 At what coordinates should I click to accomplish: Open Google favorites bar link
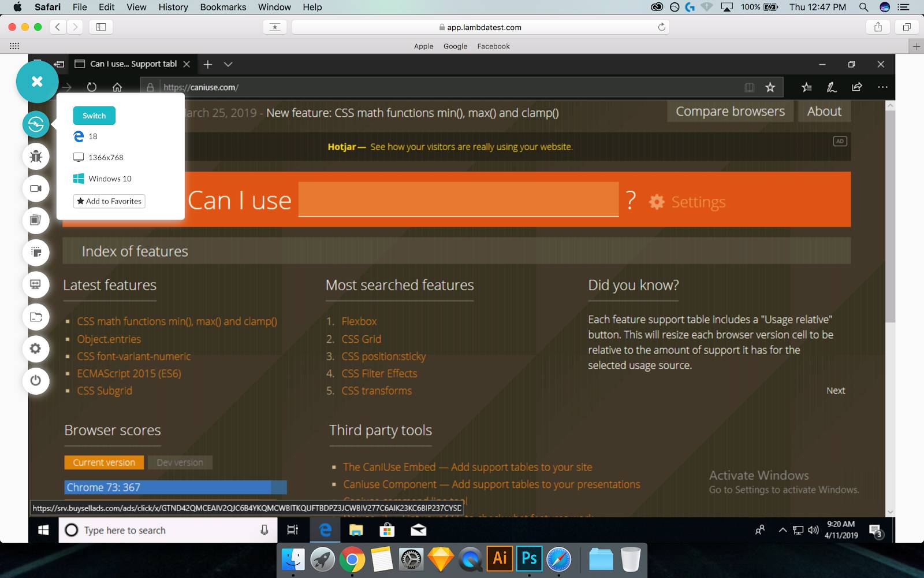pyautogui.click(x=455, y=46)
